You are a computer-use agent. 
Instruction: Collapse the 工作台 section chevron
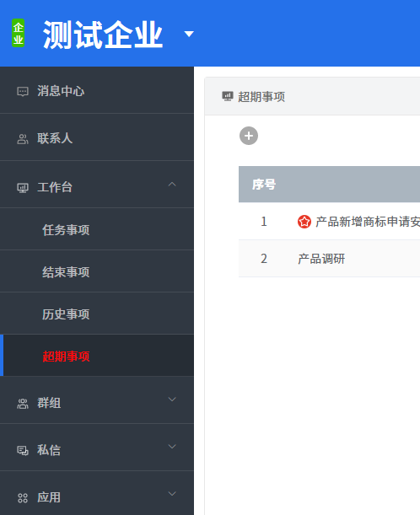pos(172,185)
